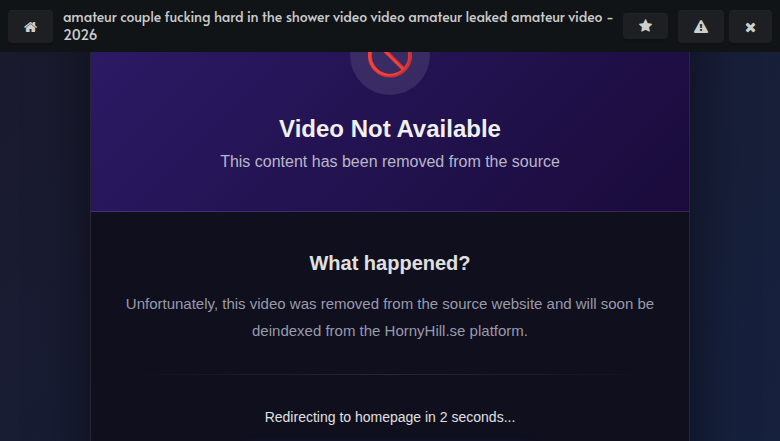Select the video title in top bar

tap(338, 26)
